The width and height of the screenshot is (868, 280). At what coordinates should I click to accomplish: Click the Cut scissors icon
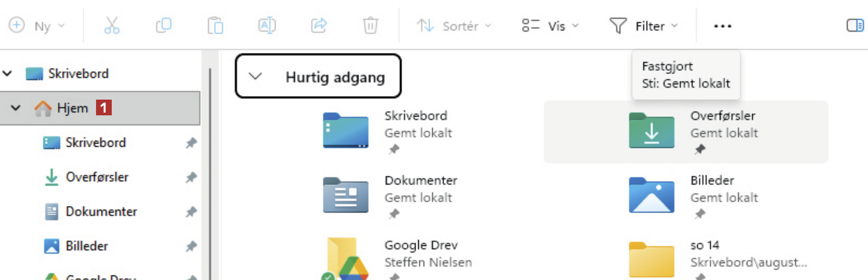pos(112,26)
